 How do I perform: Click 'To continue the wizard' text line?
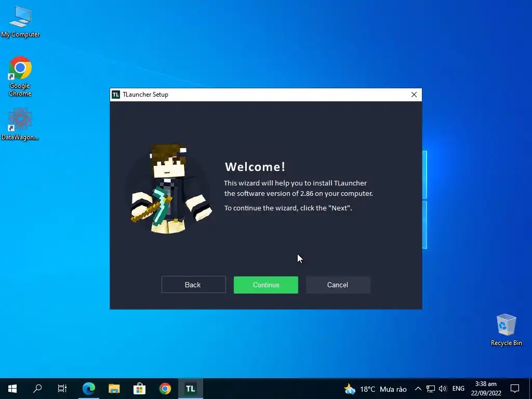click(x=288, y=208)
